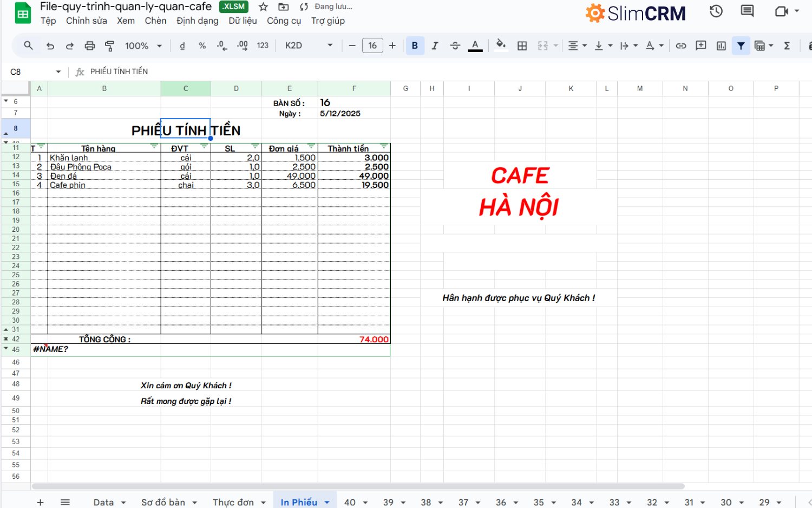The width and height of the screenshot is (812, 508).
Task: Toggle bold formatting
Action: (x=415, y=46)
